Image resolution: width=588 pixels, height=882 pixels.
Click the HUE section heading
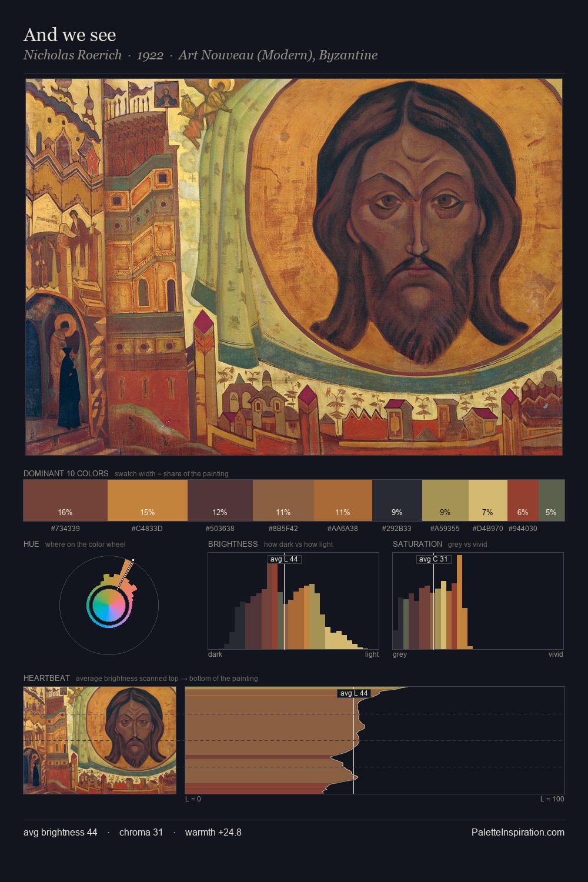tap(31, 544)
